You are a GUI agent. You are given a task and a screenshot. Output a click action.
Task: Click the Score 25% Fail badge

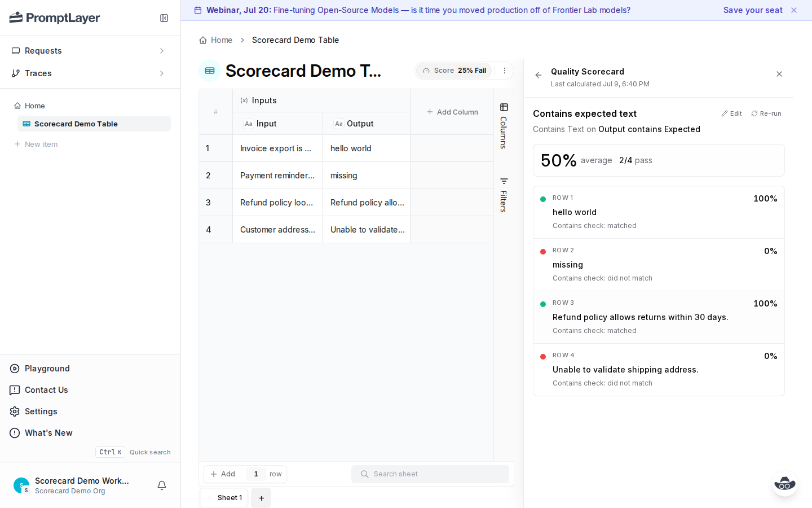pyautogui.click(x=454, y=71)
